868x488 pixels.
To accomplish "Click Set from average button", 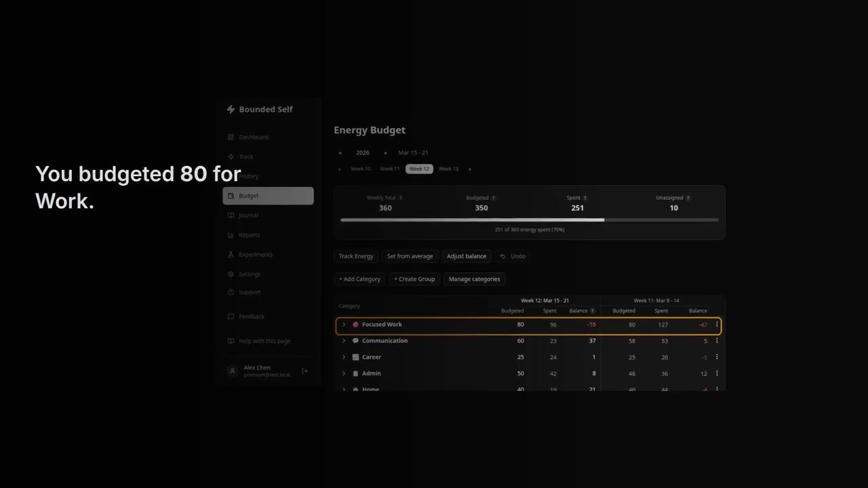I will click(x=410, y=256).
